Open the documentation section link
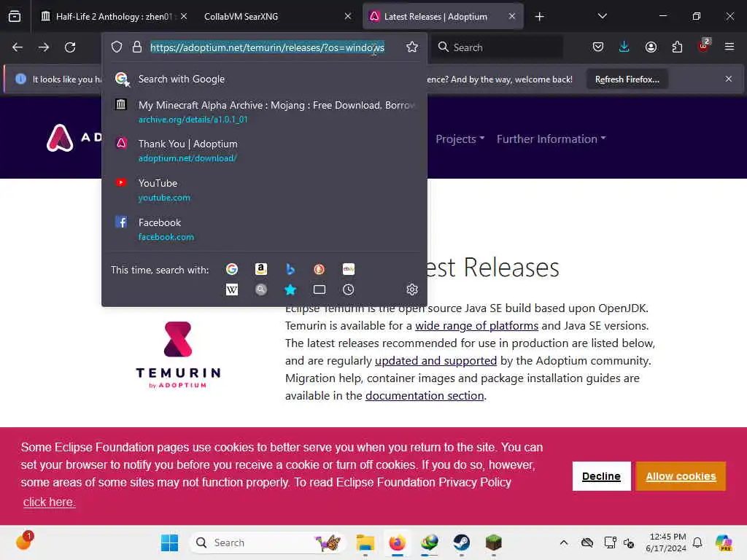Screen dimensions: 747x560 pyautogui.click(x=425, y=396)
